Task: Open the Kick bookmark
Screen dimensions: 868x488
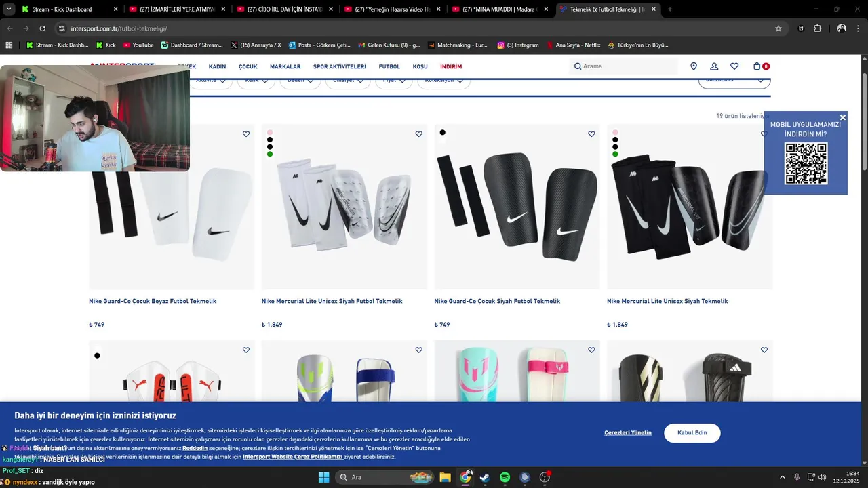Action: click(106, 45)
